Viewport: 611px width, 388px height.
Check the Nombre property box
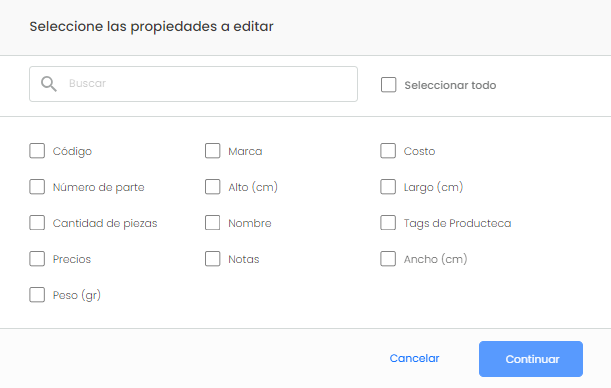212,223
